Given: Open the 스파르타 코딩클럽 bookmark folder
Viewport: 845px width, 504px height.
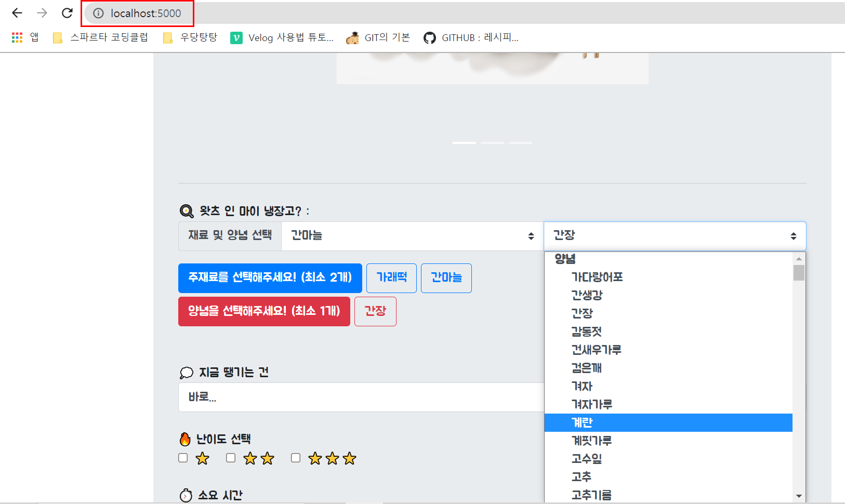Looking at the screenshot, I should 101,37.
